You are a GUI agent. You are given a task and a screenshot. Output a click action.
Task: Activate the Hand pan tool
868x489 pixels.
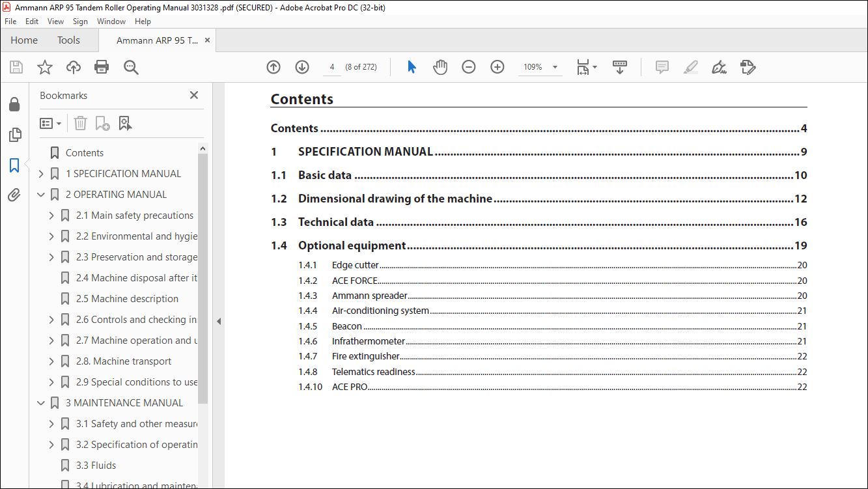[x=440, y=67]
